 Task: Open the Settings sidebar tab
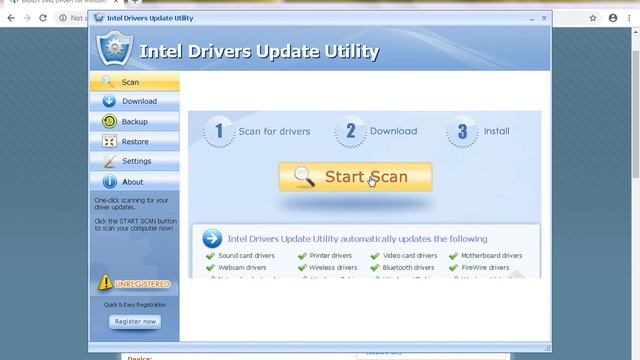pos(134,161)
